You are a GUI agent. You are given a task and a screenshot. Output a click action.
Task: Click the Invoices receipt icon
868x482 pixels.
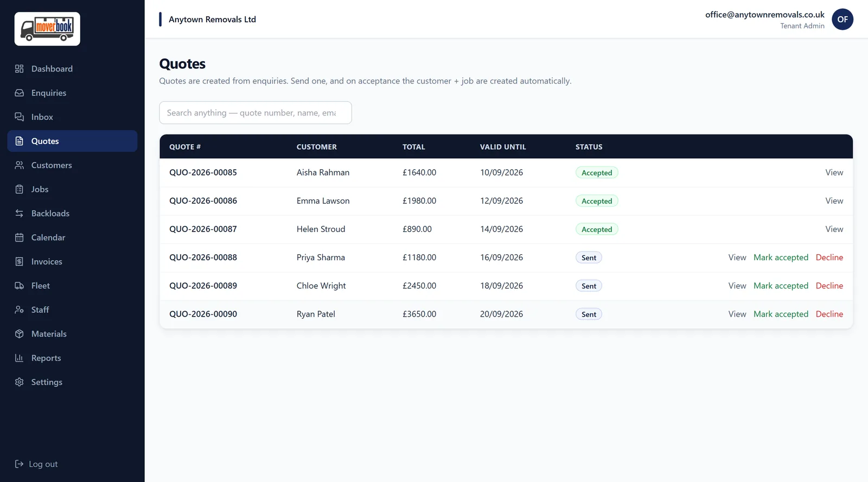click(x=20, y=262)
